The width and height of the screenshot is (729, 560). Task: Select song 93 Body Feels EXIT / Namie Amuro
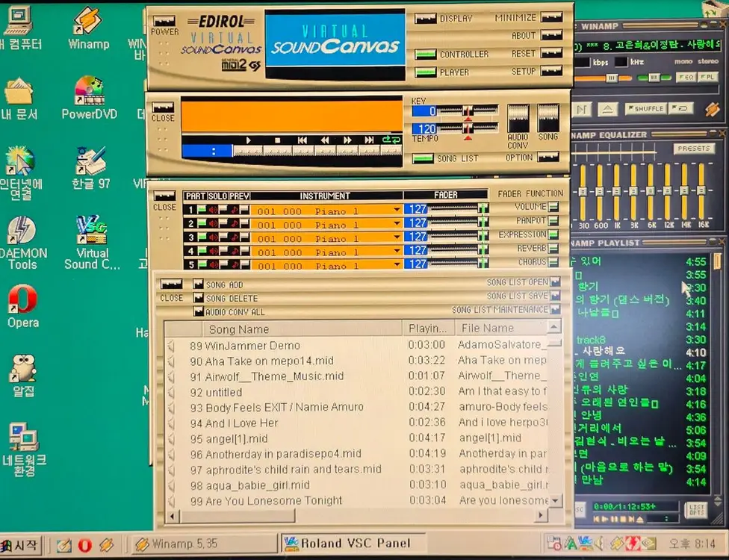358,407
